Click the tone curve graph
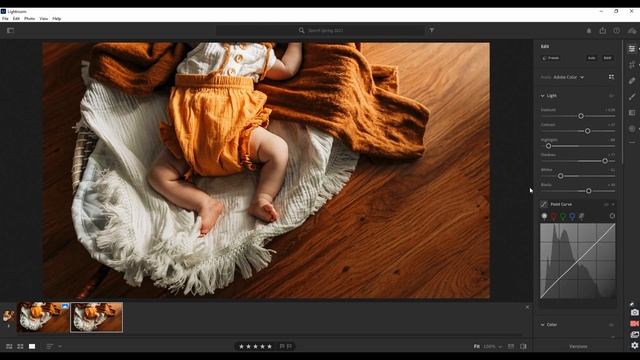Image resolution: width=640 pixels, height=360 pixels. point(578,261)
